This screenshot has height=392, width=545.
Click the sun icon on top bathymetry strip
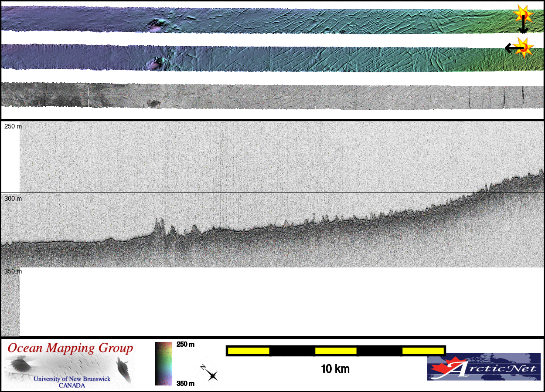[x=522, y=14]
